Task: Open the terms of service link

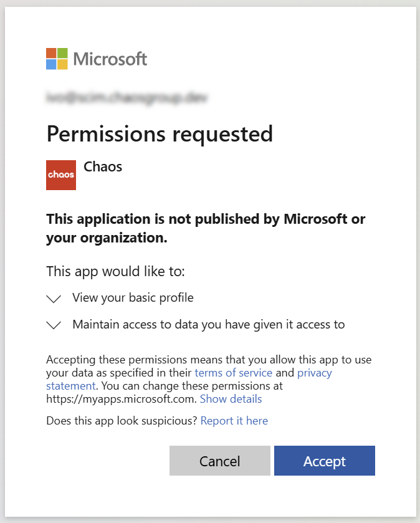Action: click(x=233, y=373)
